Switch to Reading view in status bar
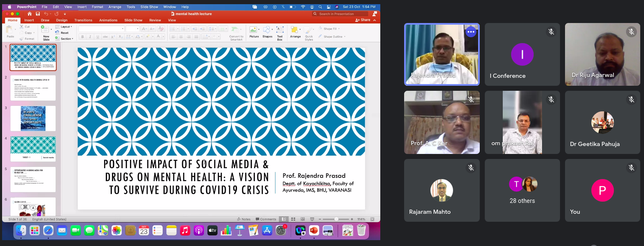This screenshot has width=644, height=246. pos(302,219)
